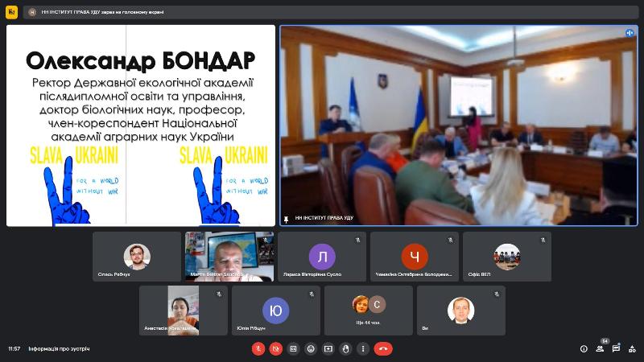Image resolution: width=644 pixels, height=362 pixels.
Task: Click the present screen icon
Action: point(328,348)
